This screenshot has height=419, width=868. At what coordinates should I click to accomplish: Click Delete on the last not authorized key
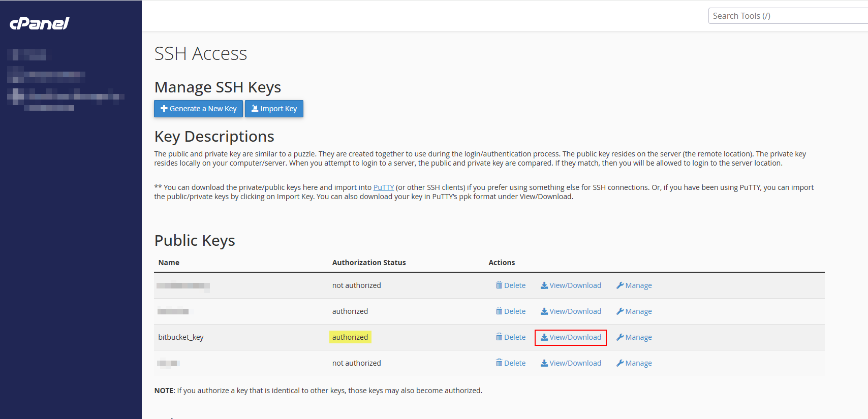point(511,363)
